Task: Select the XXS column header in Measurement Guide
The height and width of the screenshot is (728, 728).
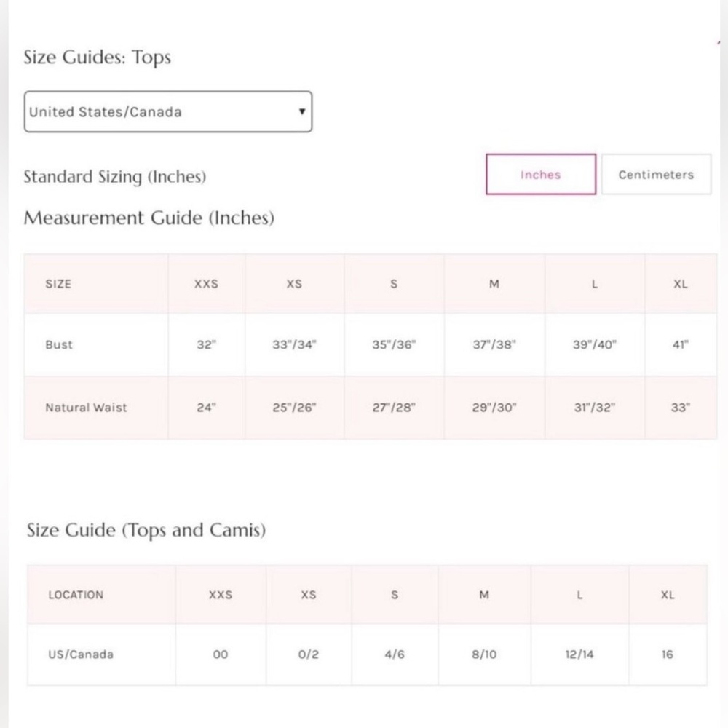Action: tap(206, 284)
